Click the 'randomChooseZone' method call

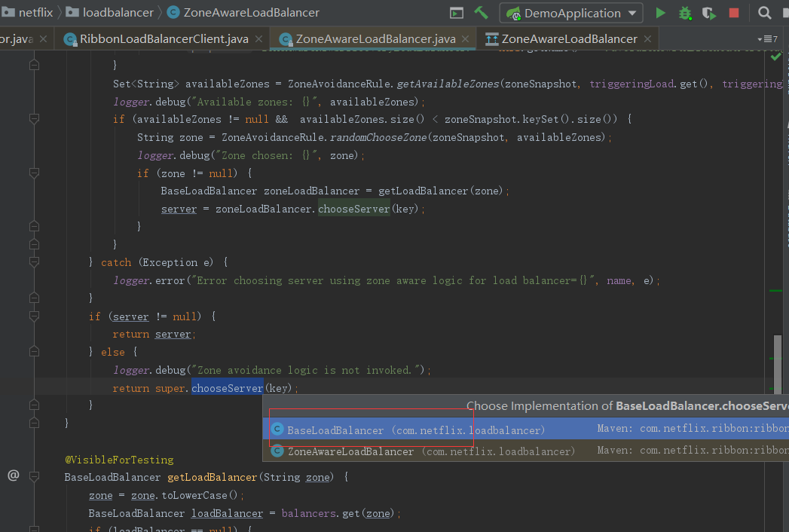point(378,137)
